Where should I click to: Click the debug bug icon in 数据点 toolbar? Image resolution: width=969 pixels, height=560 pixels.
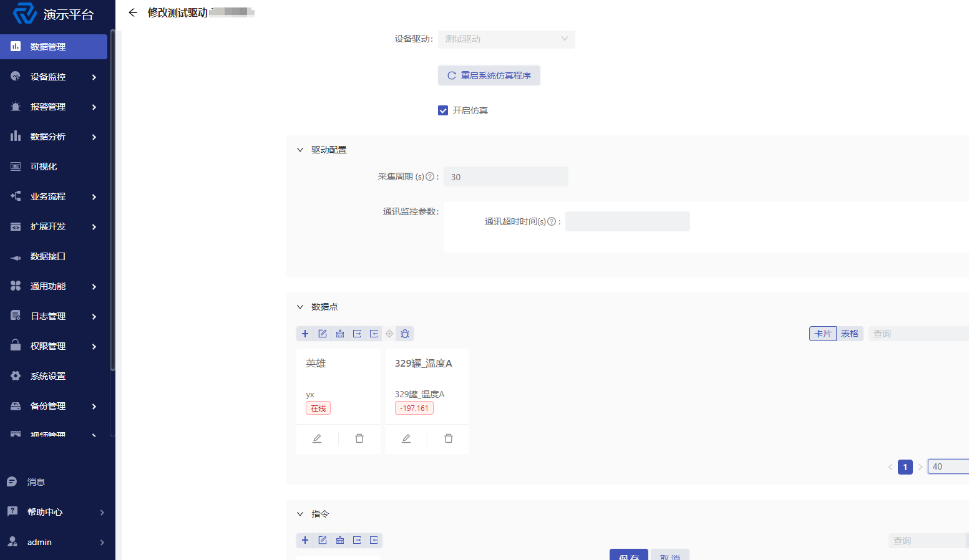pyautogui.click(x=405, y=334)
